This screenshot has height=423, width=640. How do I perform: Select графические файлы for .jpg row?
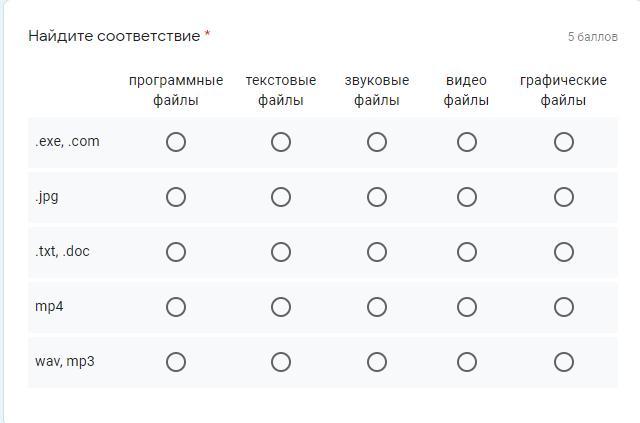(x=564, y=197)
